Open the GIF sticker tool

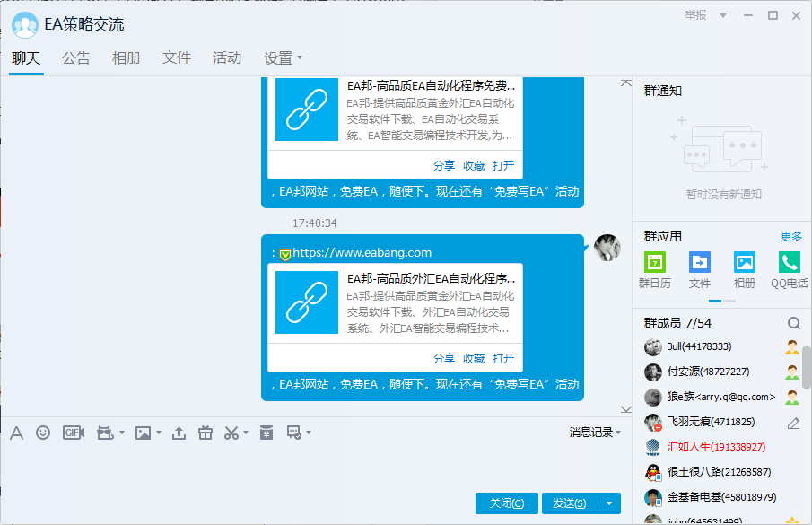[x=73, y=433]
